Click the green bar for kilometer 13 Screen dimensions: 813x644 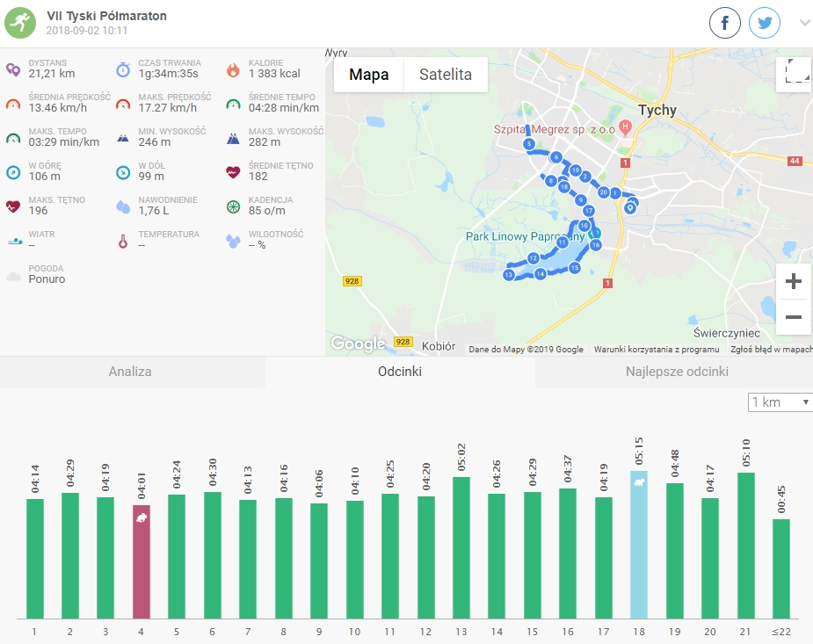pyautogui.click(x=461, y=547)
